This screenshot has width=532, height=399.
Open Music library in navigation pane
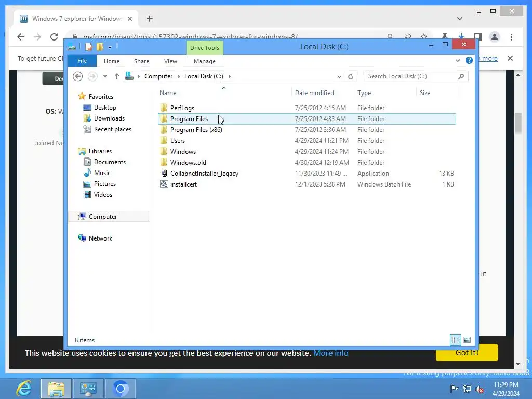[102, 172]
